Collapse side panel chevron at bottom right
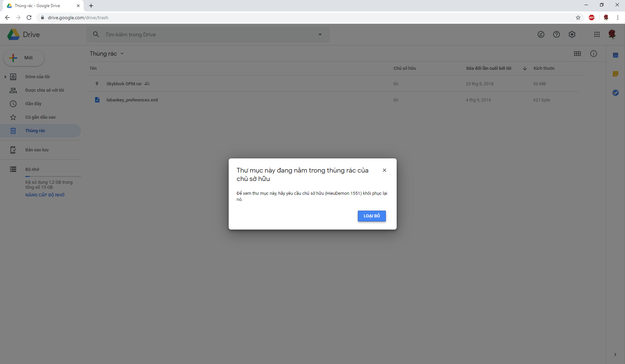This screenshot has height=364, width=625. pyautogui.click(x=615, y=355)
